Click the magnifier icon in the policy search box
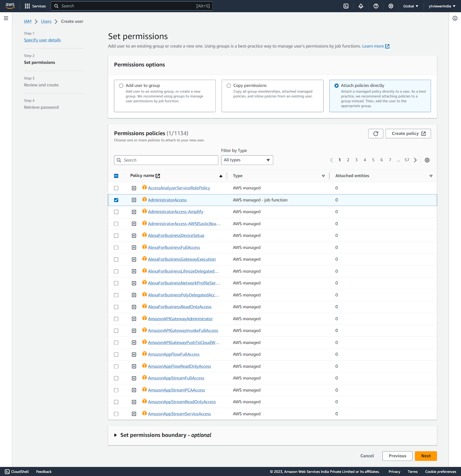This screenshot has height=476, width=461. (x=119, y=160)
